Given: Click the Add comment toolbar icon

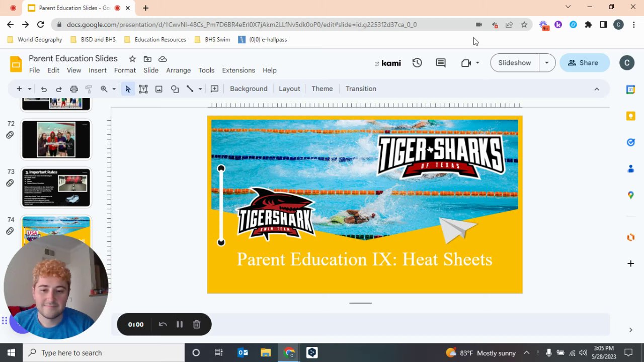Looking at the screenshot, I should pyautogui.click(x=214, y=89).
